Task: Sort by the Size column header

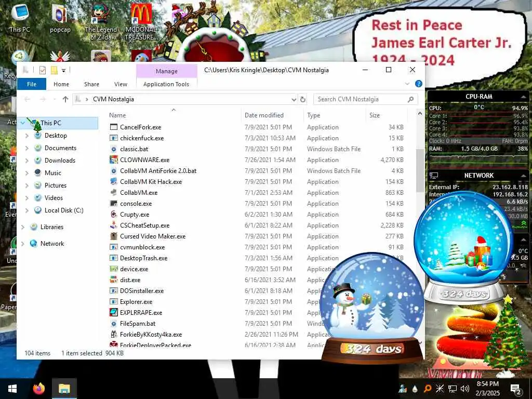Action: click(x=375, y=115)
